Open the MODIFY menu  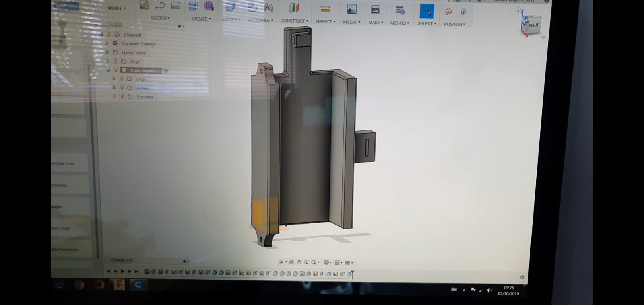click(231, 19)
